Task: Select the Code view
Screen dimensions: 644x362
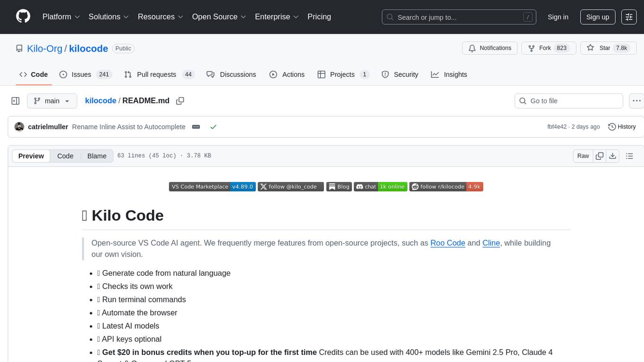Action: (65, 156)
